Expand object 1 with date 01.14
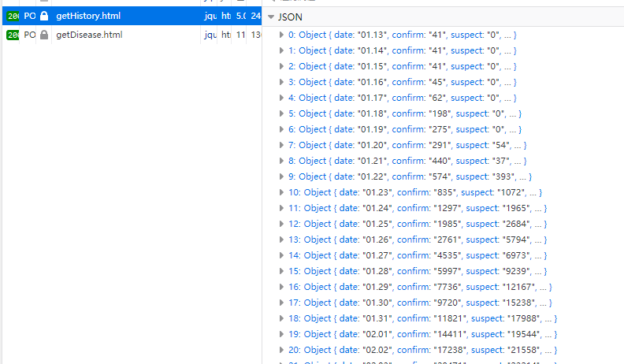The image size is (624, 364). (281, 50)
